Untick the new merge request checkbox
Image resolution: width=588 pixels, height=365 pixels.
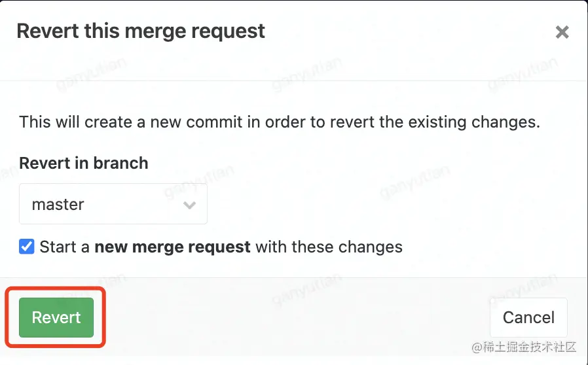click(x=27, y=247)
